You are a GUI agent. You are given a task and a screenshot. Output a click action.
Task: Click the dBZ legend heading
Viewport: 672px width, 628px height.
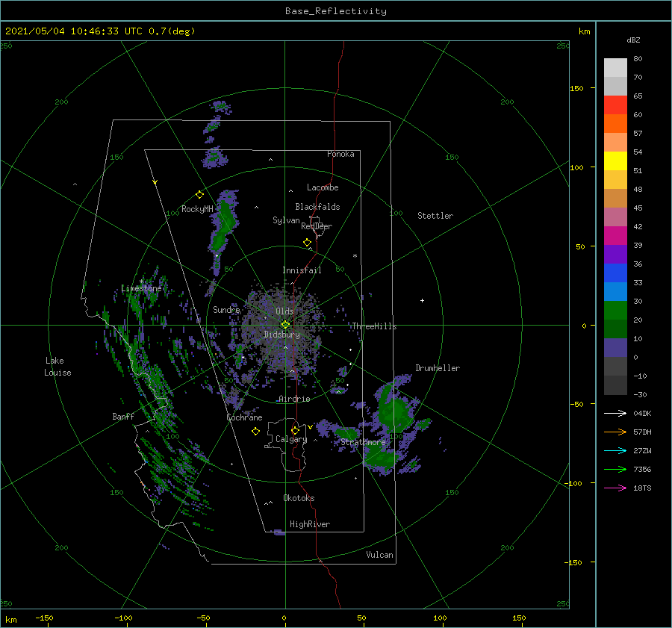coord(633,40)
